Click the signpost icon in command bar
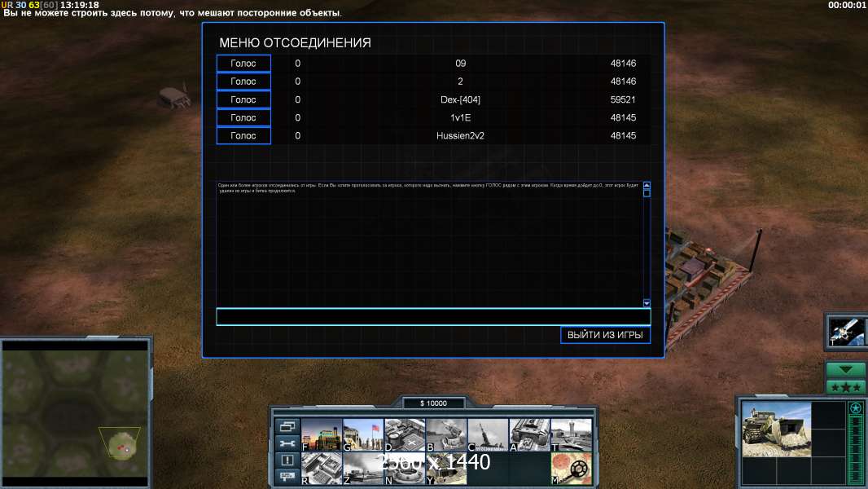This screenshot has width=868, height=489. [x=287, y=476]
